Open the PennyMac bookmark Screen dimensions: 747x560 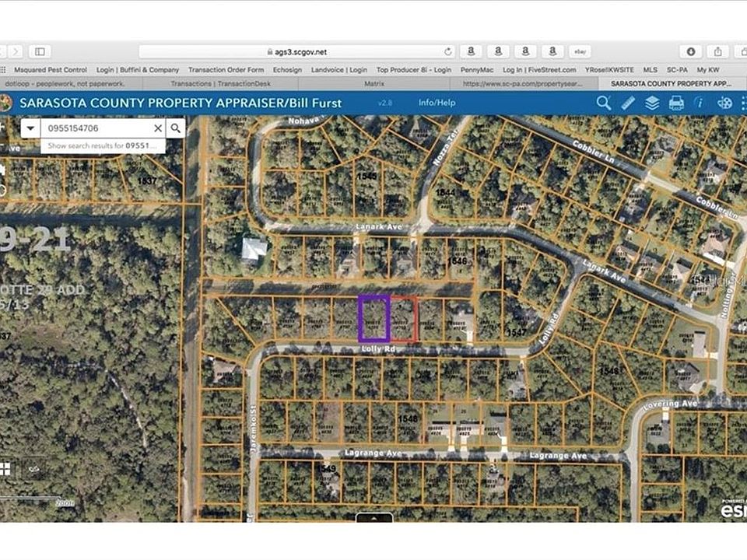point(477,69)
